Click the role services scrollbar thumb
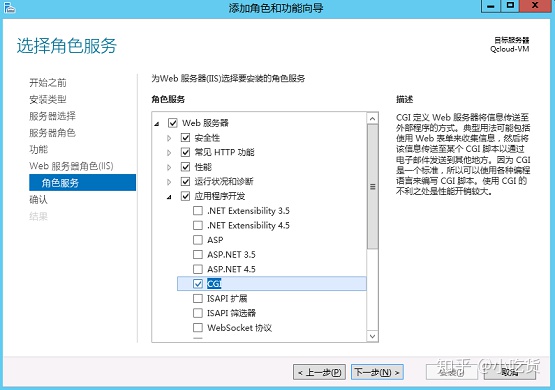555x390 pixels. (372, 187)
